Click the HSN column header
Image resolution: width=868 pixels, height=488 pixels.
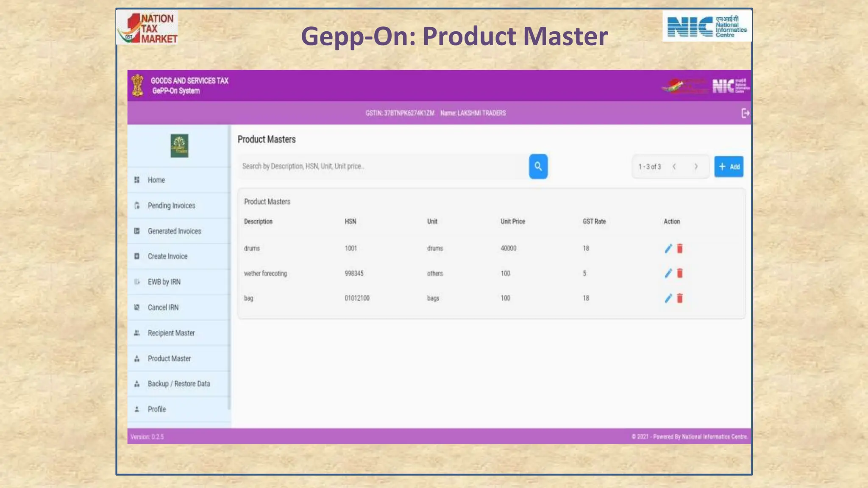(351, 222)
